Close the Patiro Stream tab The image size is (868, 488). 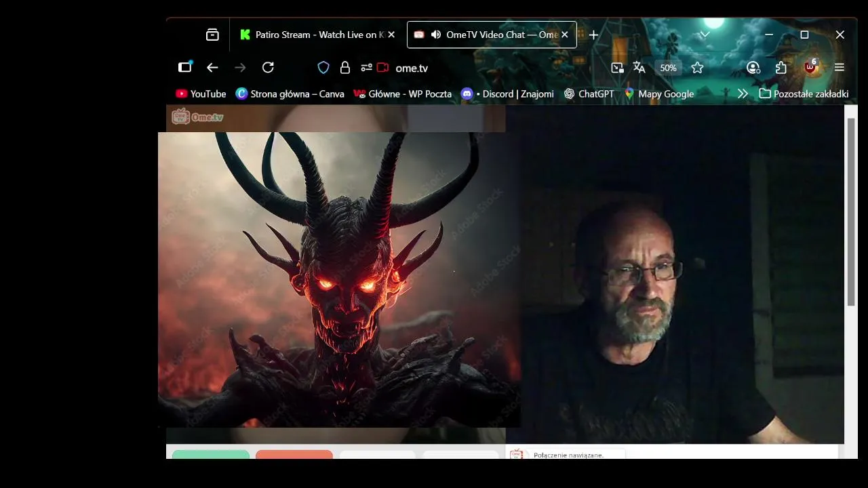pos(391,35)
